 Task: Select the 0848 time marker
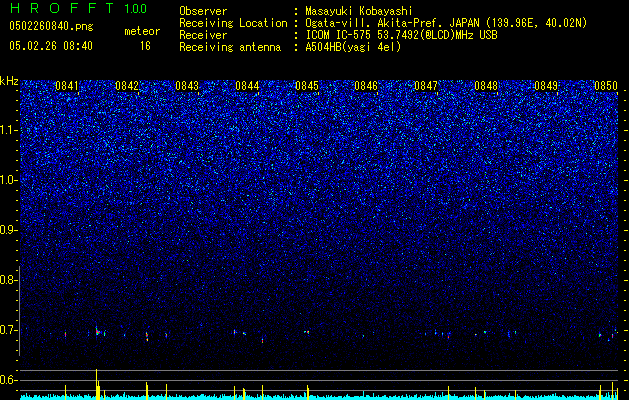coord(486,86)
